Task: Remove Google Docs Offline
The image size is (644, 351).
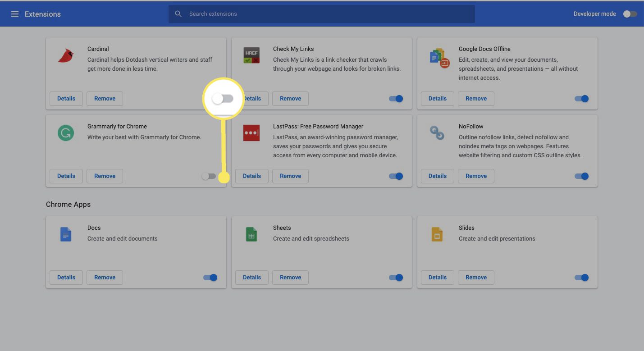Action: pyautogui.click(x=476, y=99)
